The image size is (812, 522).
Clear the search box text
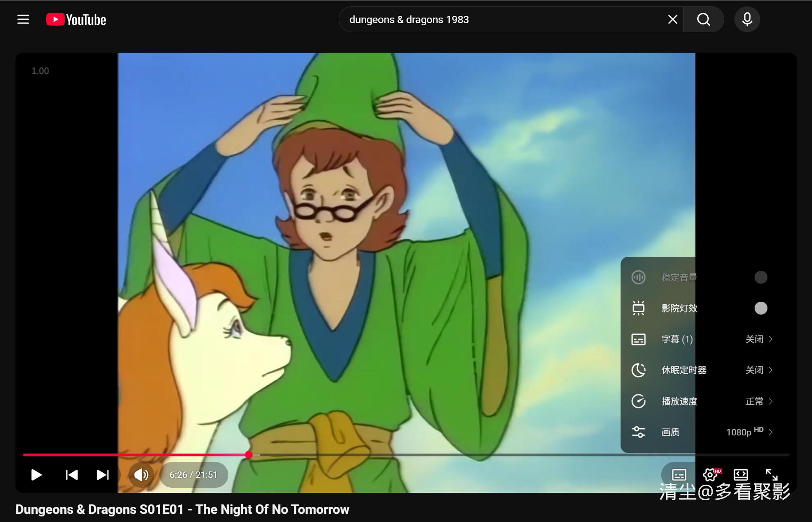point(672,20)
